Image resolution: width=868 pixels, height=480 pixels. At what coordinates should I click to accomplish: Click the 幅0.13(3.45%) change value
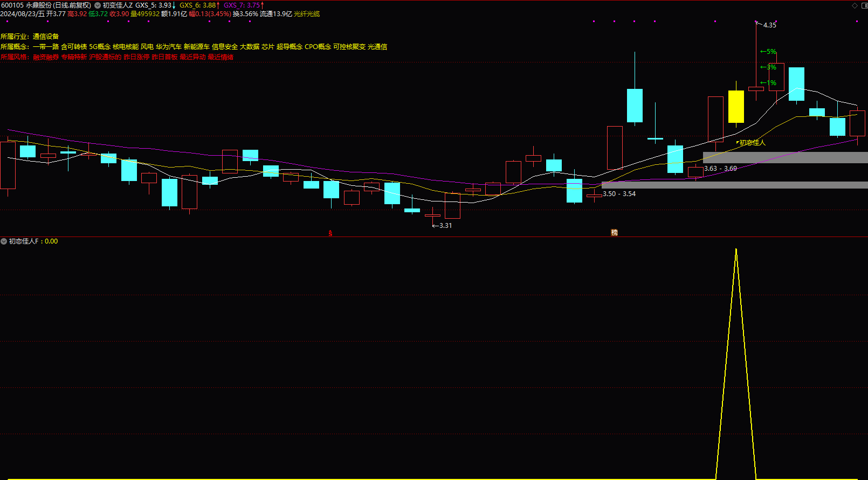coord(210,14)
